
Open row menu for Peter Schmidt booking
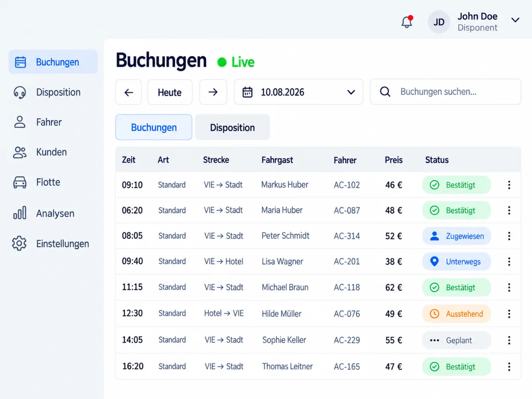(509, 236)
